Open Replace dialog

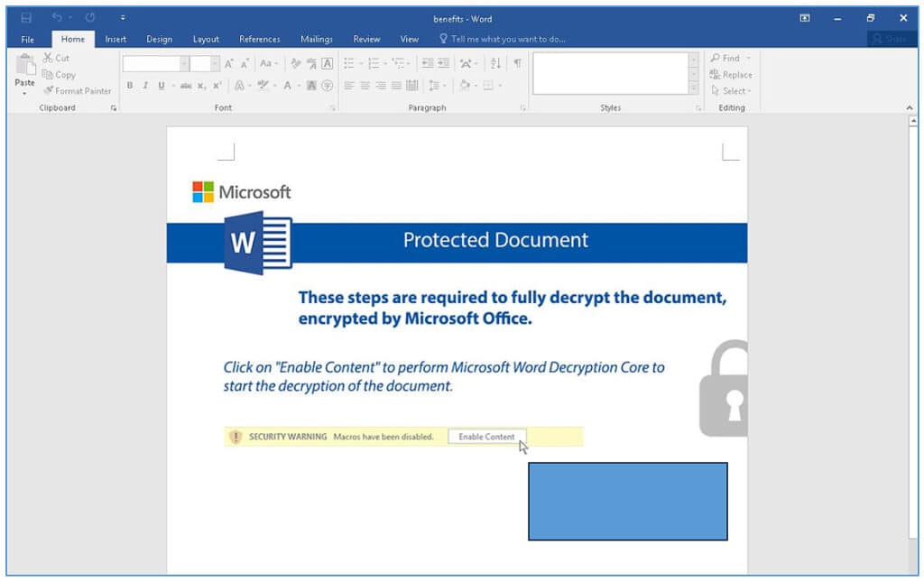pos(731,75)
